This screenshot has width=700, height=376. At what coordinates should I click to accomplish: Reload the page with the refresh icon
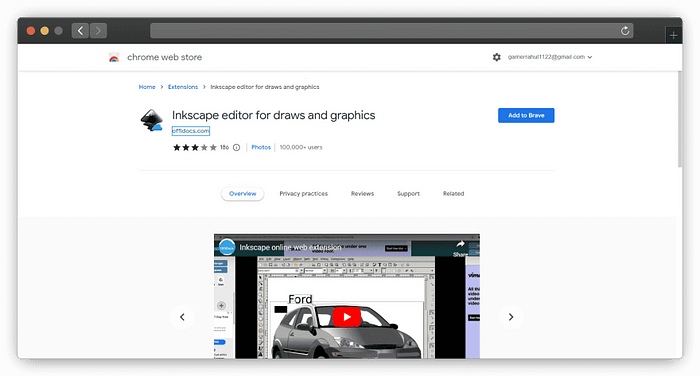(625, 31)
